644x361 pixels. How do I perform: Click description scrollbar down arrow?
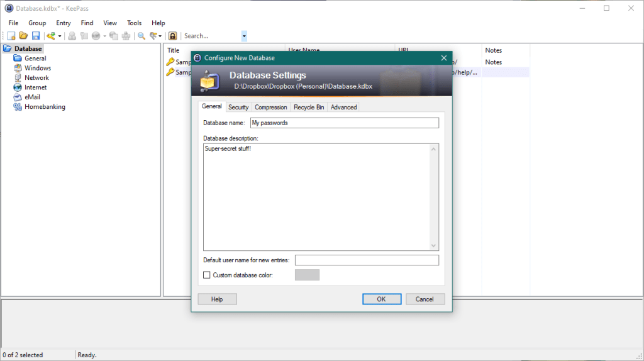point(433,246)
